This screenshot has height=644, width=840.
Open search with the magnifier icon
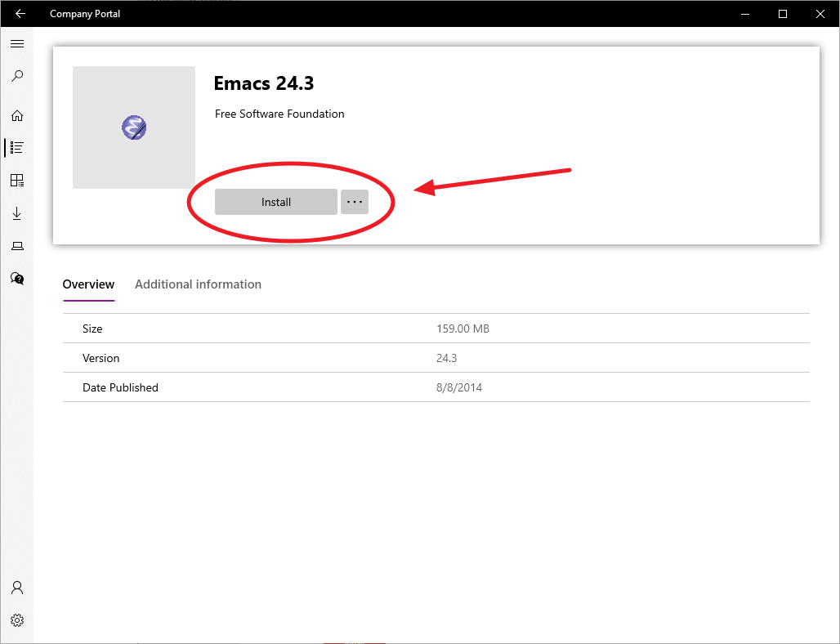[x=17, y=76]
